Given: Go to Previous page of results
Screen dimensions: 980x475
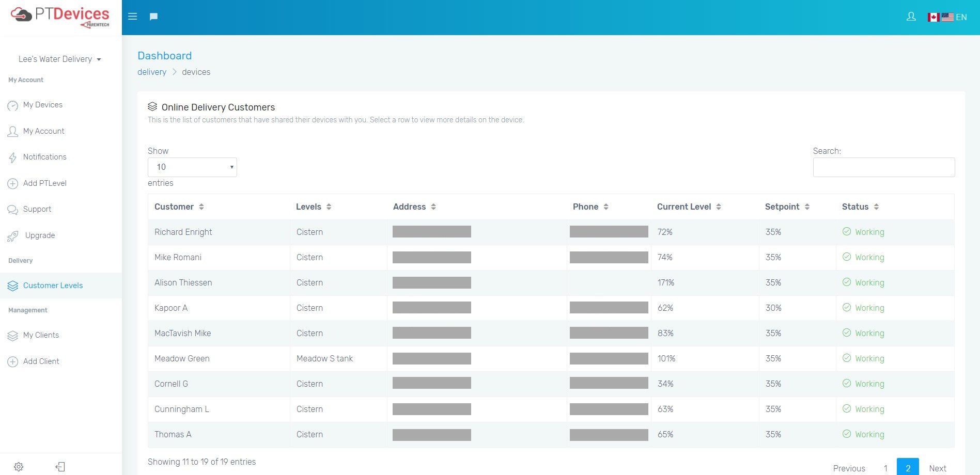Looking at the screenshot, I should [849, 468].
